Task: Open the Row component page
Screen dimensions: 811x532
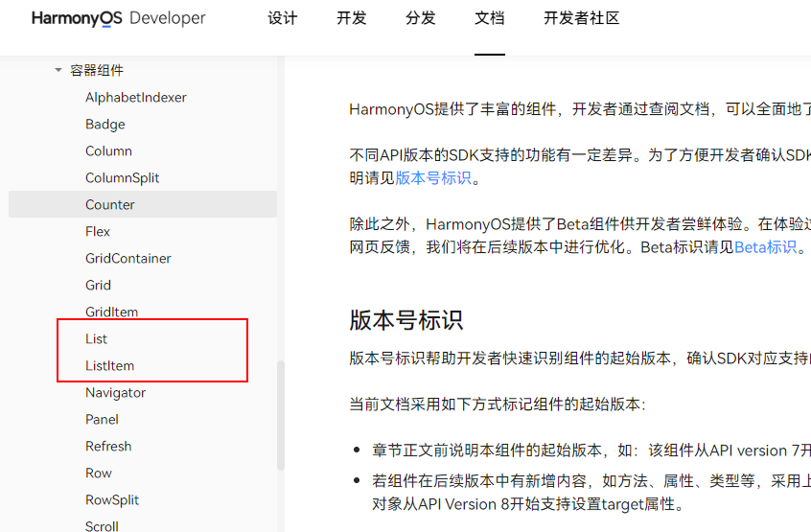Action: [x=99, y=474]
